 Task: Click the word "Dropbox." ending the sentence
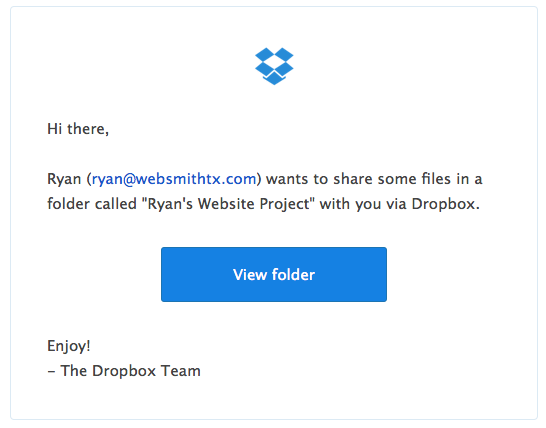pyautogui.click(x=445, y=204)
